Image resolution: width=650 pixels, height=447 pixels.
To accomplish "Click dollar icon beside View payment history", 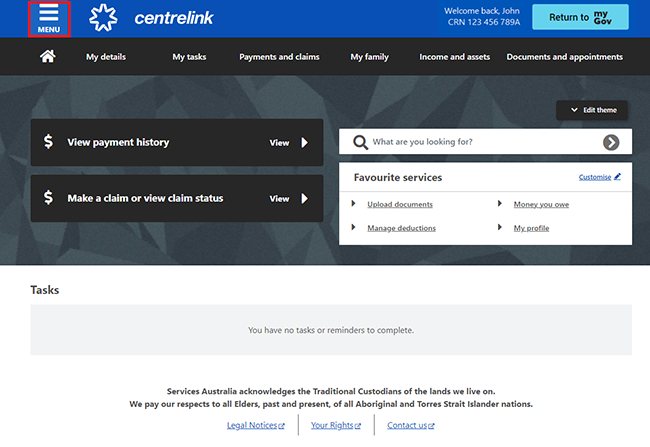I will tap(48, 142).
